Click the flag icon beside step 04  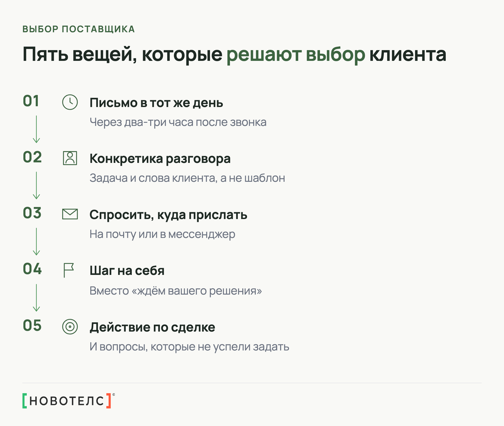tap(69, 270)
